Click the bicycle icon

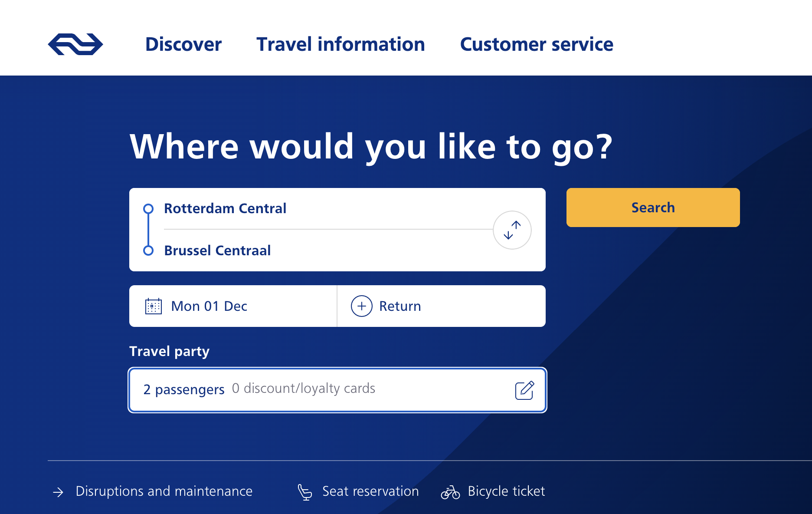pos(450,492)
